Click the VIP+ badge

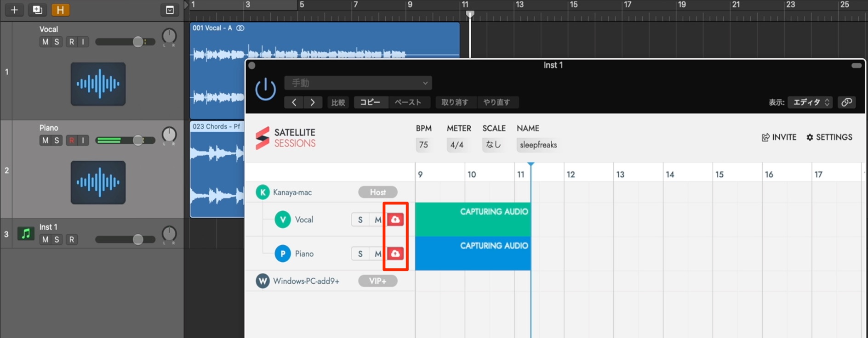click(378, 281)
